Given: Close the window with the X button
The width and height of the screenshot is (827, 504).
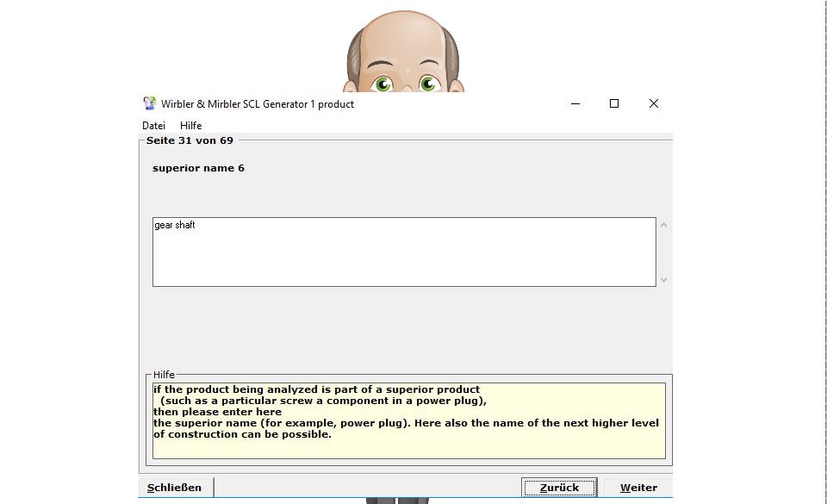Looking at the screenshot, I should pyautogui.click(x=653, y=103).
